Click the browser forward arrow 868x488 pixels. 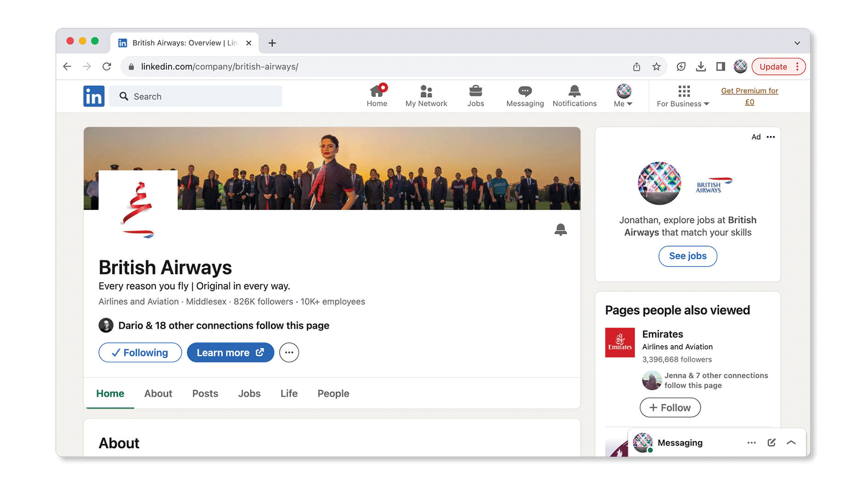(x=87, y=67)
